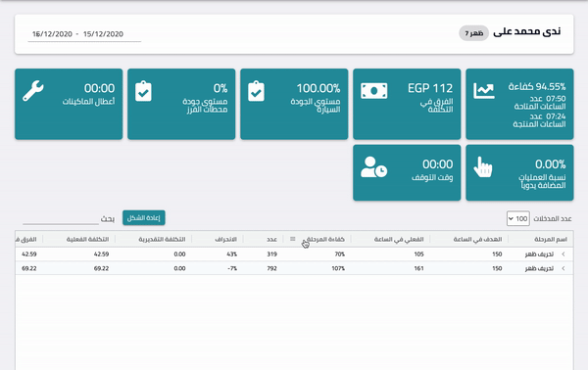Click the 07:24 الساعات المنتجة value

[556, 116]
